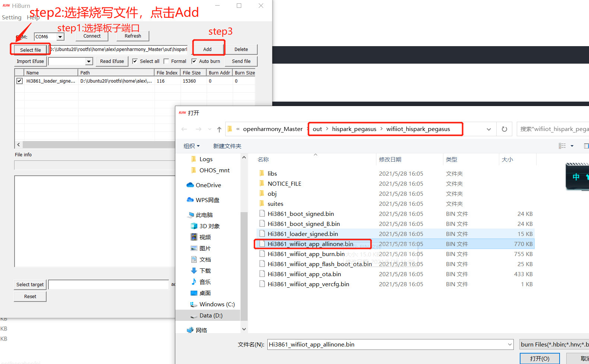Click the up-one-level arrow icon

[x=219, y=129]
